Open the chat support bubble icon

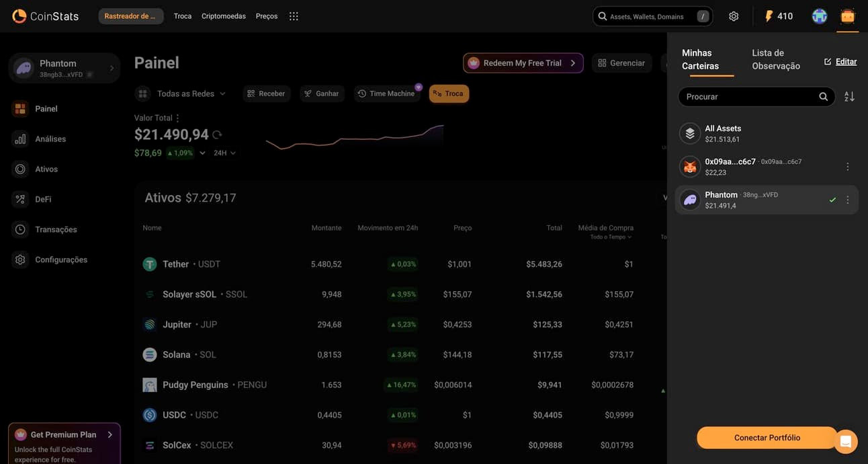click(x=845, y=441)
